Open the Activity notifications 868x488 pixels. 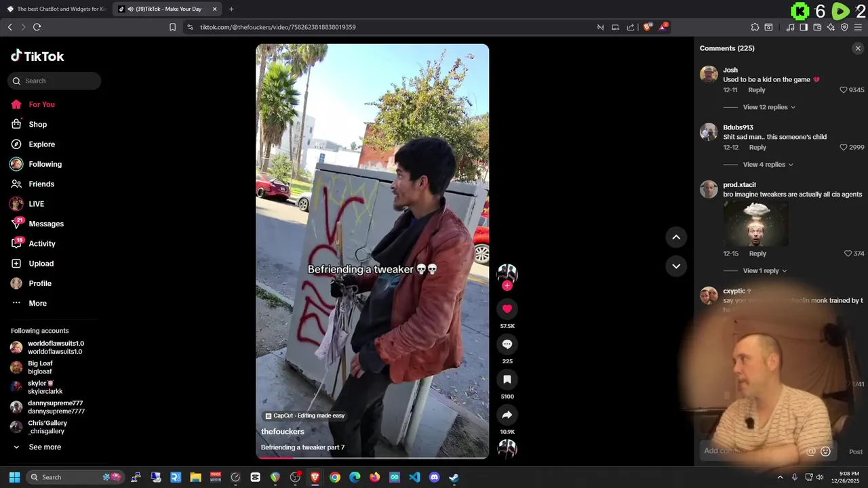pyautogui.click(x=42, y=243)
